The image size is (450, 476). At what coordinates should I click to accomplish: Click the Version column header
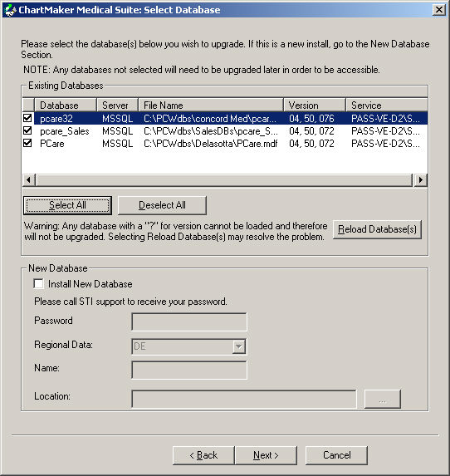coord(315,105)
